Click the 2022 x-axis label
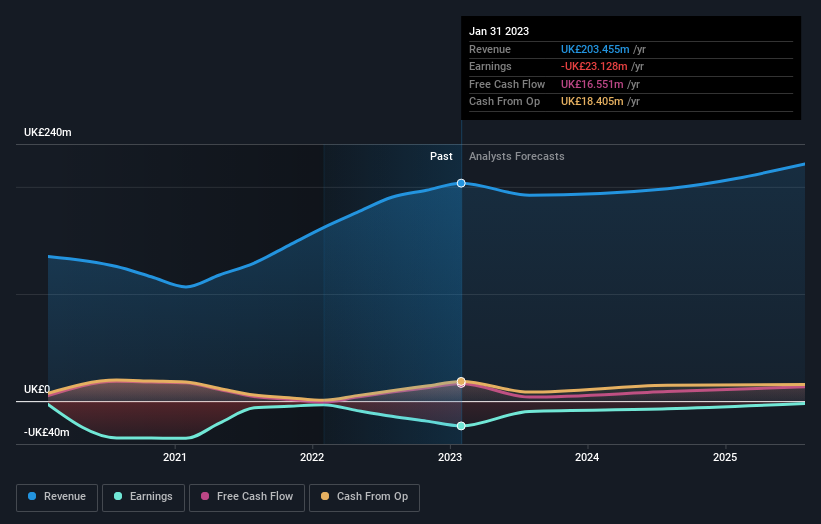The width and height of the screenshot is (821, 524). pos(312,458)
